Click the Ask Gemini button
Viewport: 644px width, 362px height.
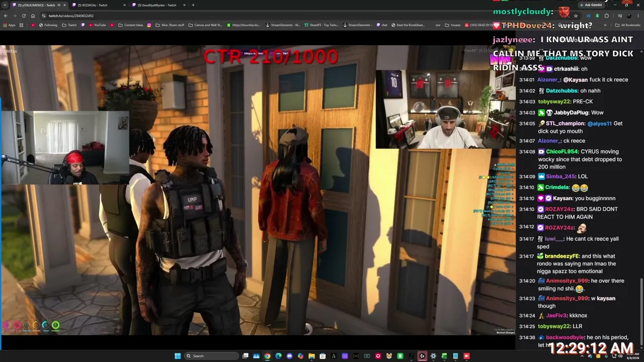coord(591,5)
